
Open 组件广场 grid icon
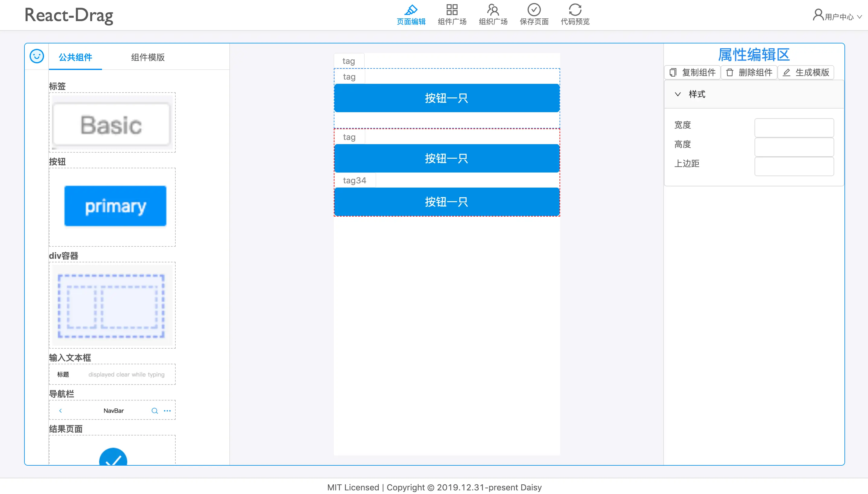click(x=452, y=10)
